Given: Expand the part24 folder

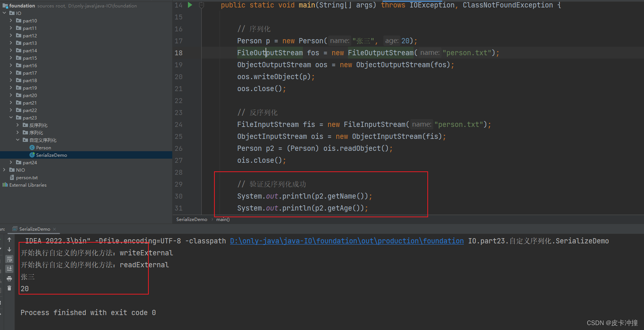Looking at the screenshot, I should pos(11,162).
